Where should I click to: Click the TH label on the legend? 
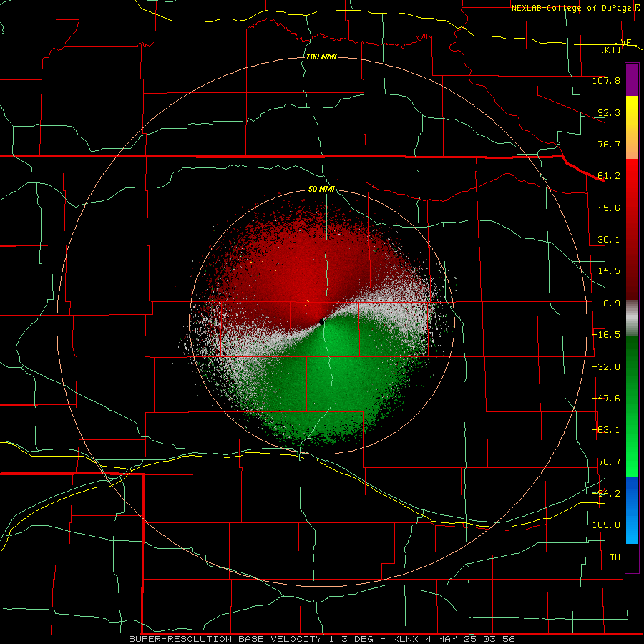pyautogui.click(x=615, y=557)
